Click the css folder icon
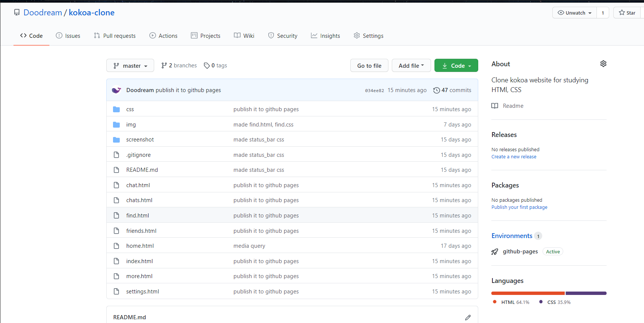Image resolution: width=644 pixels, height=323 pixels. coord(116,109)
